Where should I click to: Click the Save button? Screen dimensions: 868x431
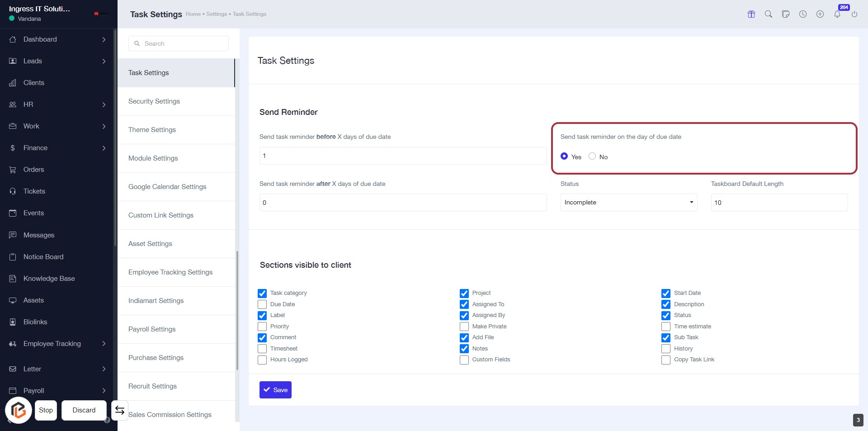point(275,390)
